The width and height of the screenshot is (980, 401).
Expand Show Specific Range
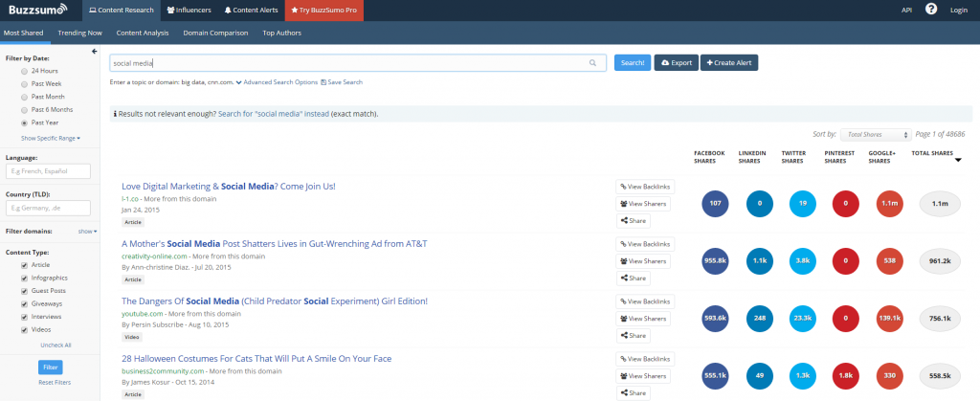(x=51, y=138)
